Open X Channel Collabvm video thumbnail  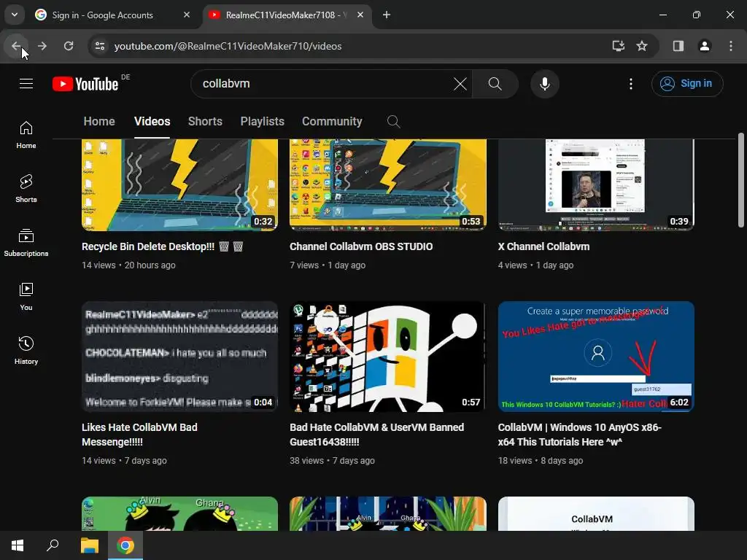596,184
